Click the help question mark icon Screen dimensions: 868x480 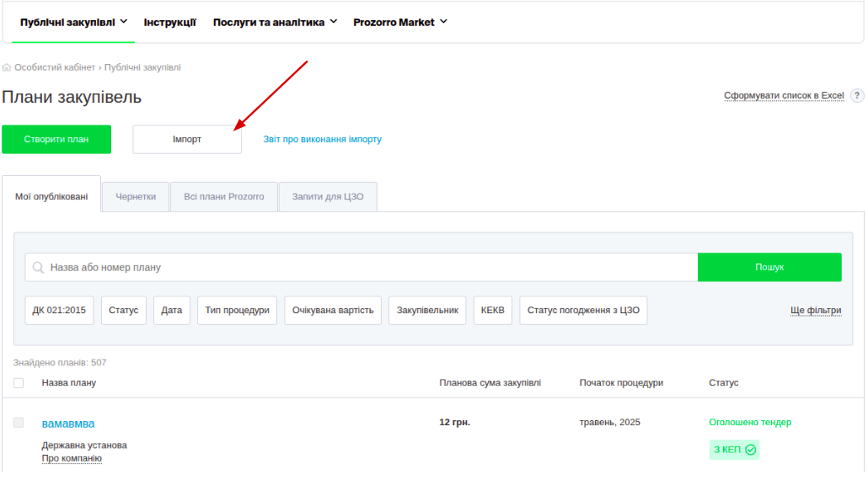click(857, 96)
